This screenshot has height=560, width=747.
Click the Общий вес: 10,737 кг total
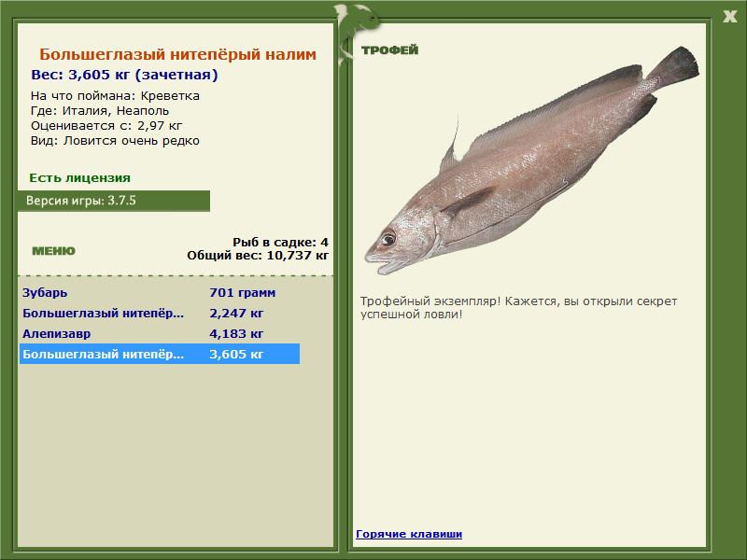[x=258, y=255]
